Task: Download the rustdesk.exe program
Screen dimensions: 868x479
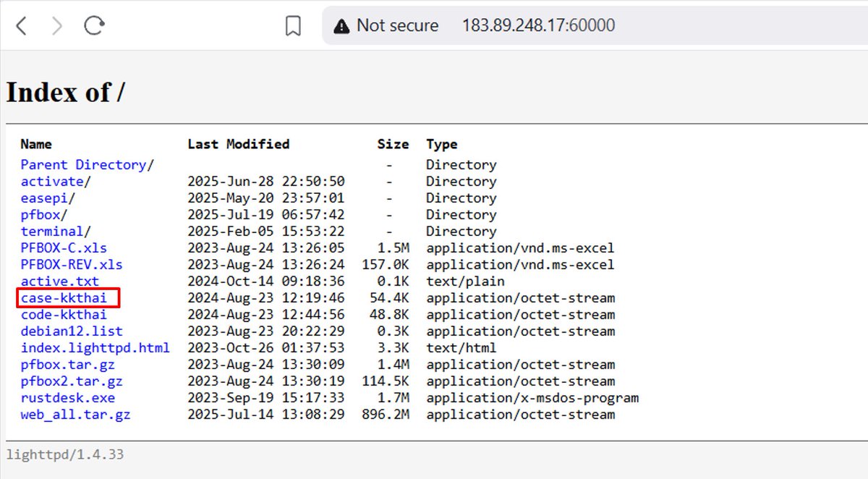Action: pos(68,398)
